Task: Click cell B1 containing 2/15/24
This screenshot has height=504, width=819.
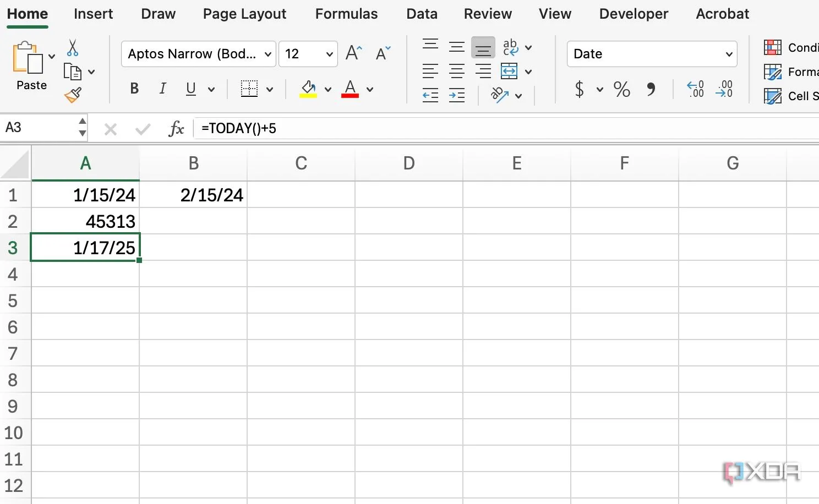Action: [x=193, y=195]
